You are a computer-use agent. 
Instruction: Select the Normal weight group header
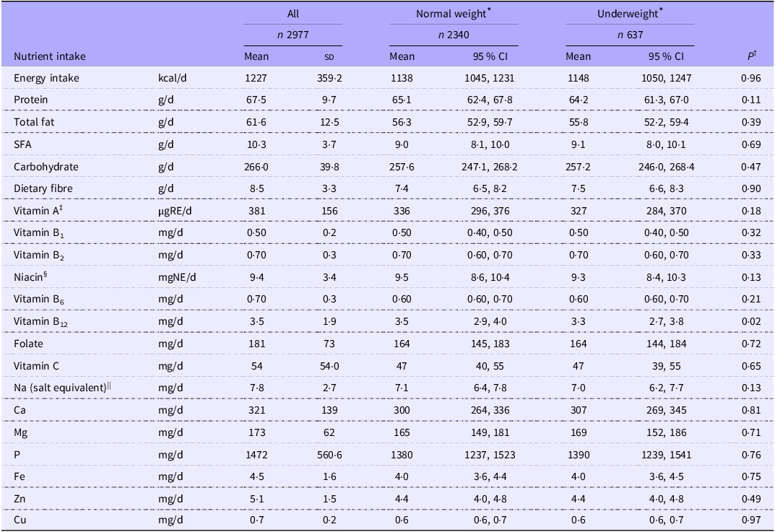[x=454, y=13]
